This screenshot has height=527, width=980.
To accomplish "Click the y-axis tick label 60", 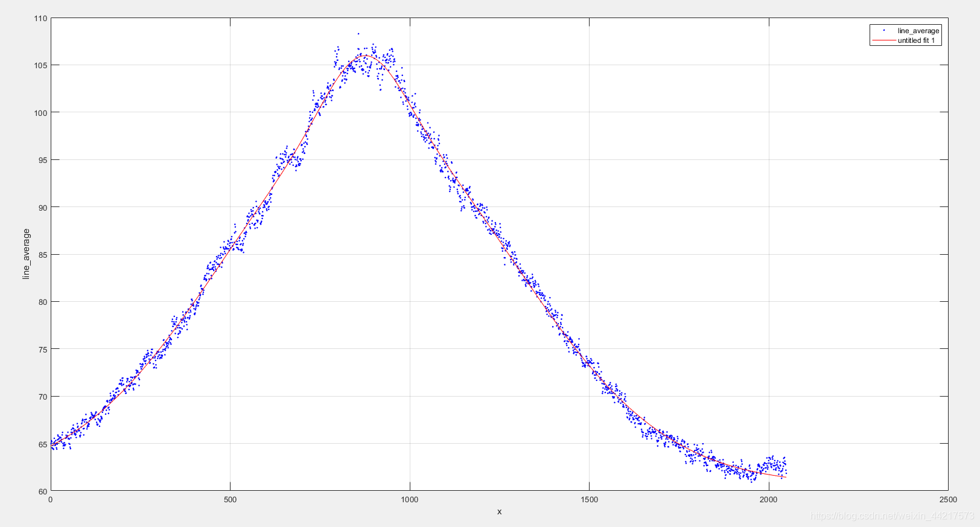I will (x=42, y=491).
